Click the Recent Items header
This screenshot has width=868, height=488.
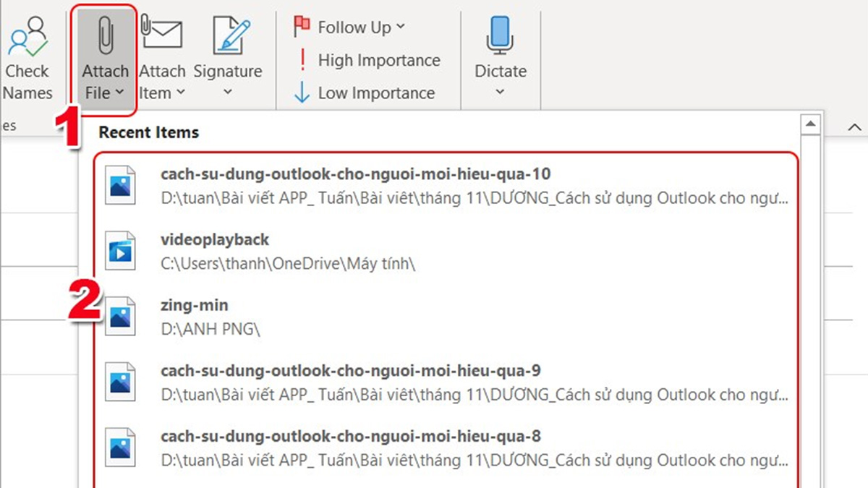tap(148, 132)
